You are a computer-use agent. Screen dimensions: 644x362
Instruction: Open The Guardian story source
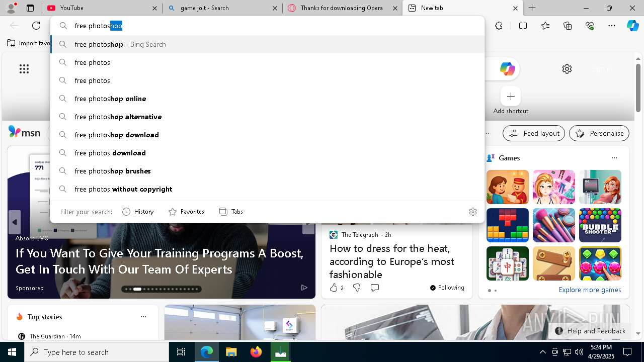(47, 336)
